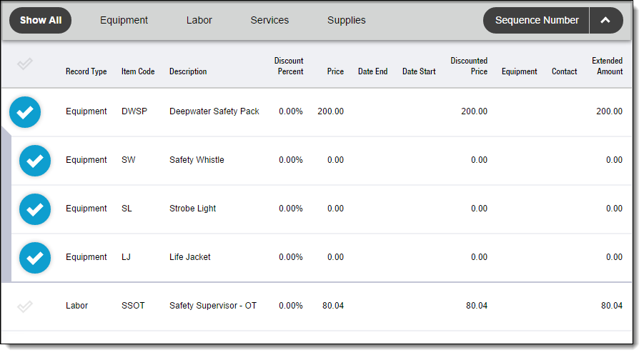
Task: Click the Labor record type cell
Action: tap(76, 305)
